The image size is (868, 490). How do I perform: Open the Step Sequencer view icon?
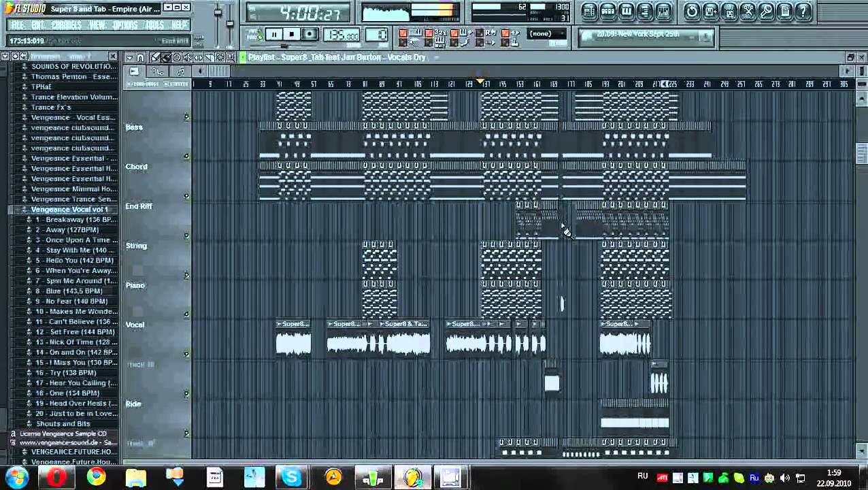point(608,12)
